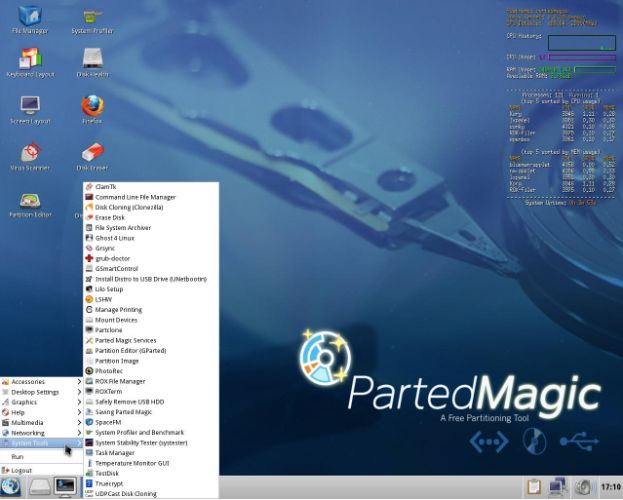Launch grub-doctor from the menu

[x=151, y=259]
